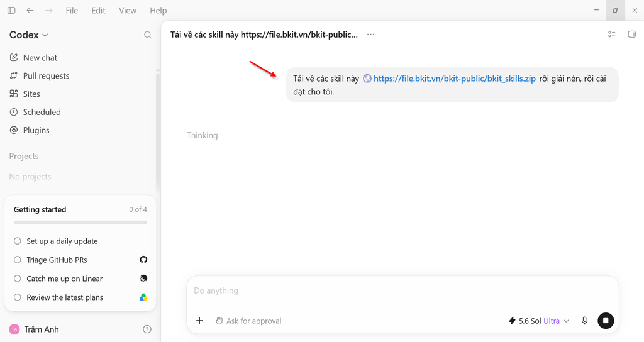Open the Edit menu

[99, 11]
